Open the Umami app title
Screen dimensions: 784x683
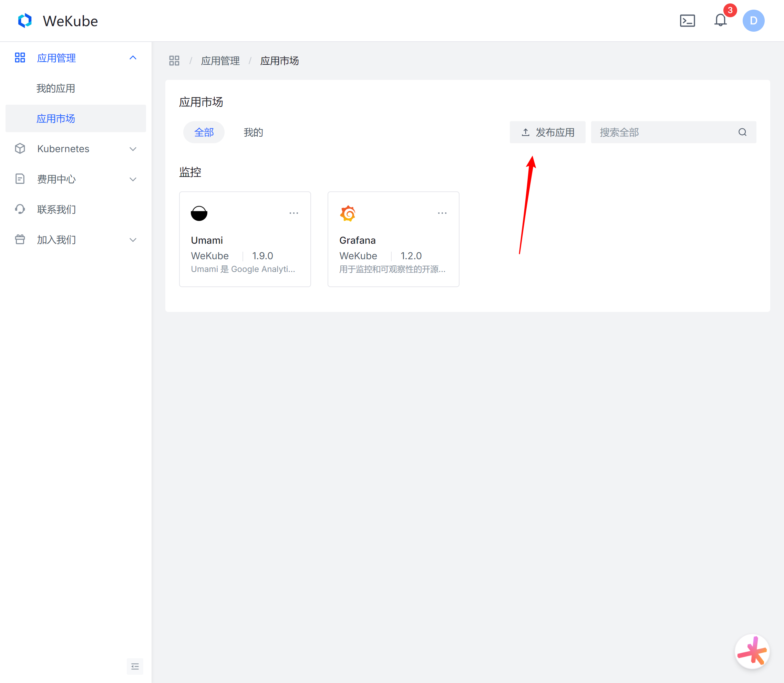pyautogui.click(x=207, y=240)
